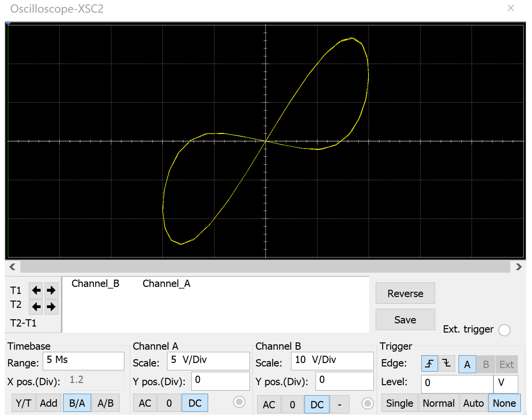Shift cursor T2 right with arrow
The height and width of the screenshot is (420, 532).
point(51,307)
